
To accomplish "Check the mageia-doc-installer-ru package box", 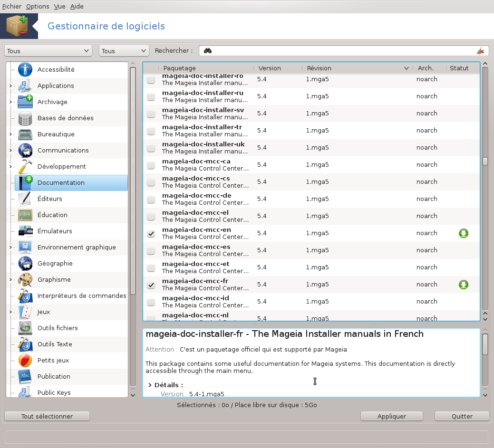I will pyautogui.click(x=151, y=96).
